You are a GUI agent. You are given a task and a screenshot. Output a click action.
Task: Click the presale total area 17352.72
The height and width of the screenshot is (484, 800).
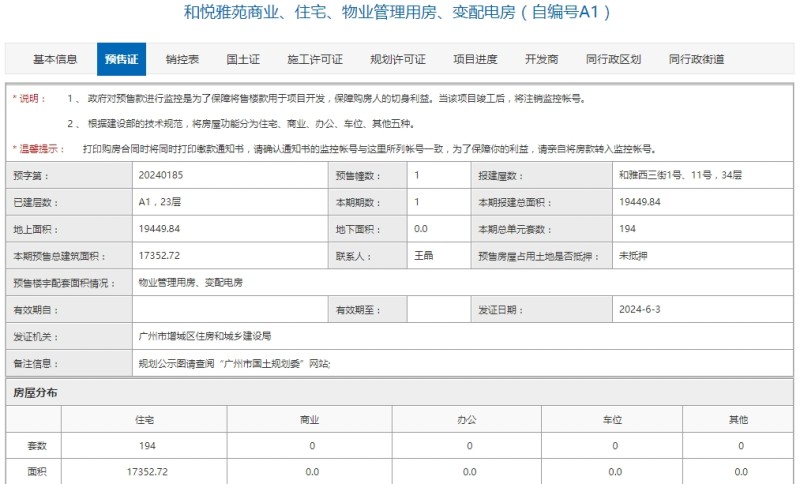coord(159,256)
